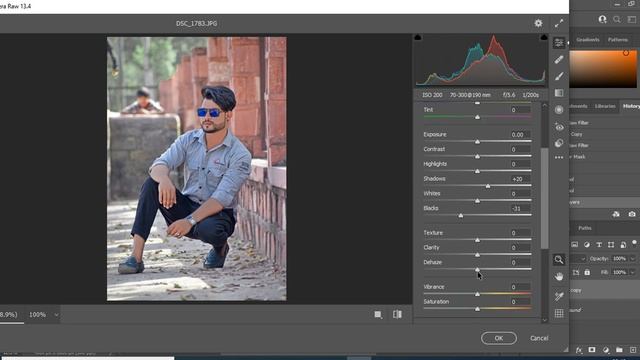Click lock all padlock icon in Layers

pyautogui.click(x=587, y=272)
